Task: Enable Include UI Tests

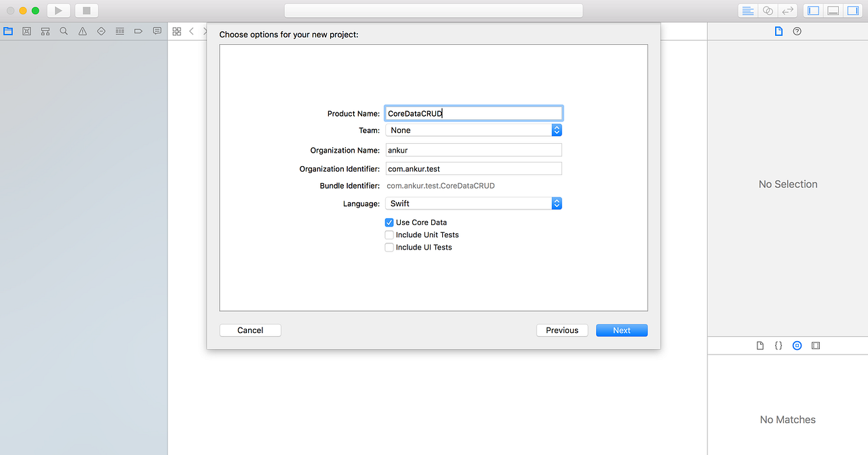Action: tap(389, 247)
